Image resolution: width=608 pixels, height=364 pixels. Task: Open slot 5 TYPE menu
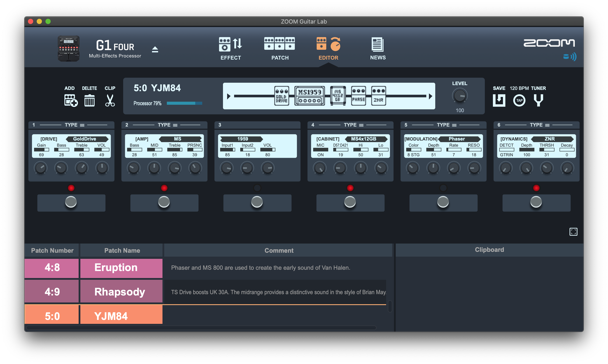coord(446,125)
